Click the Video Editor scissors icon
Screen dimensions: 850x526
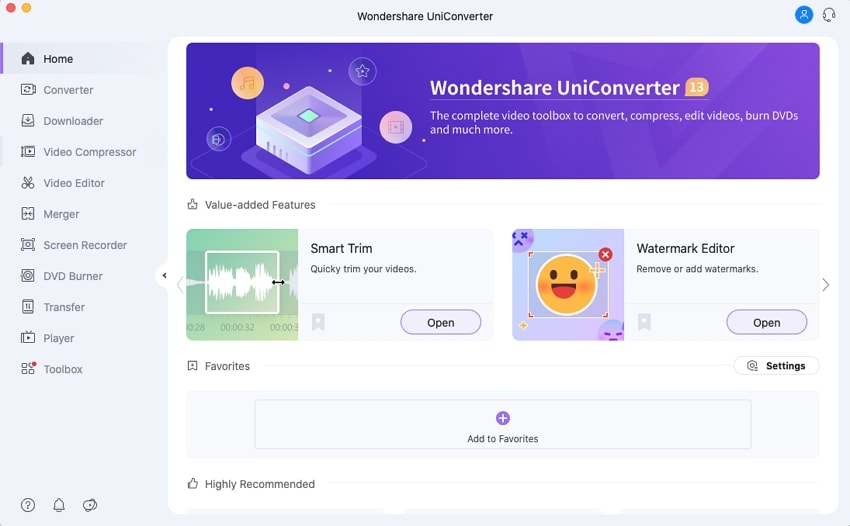(x=28, y=183)
